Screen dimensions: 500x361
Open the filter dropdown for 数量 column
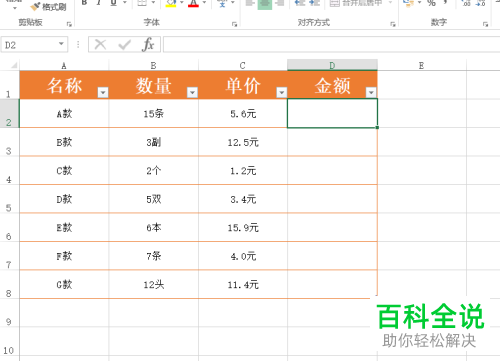(192, 92)
